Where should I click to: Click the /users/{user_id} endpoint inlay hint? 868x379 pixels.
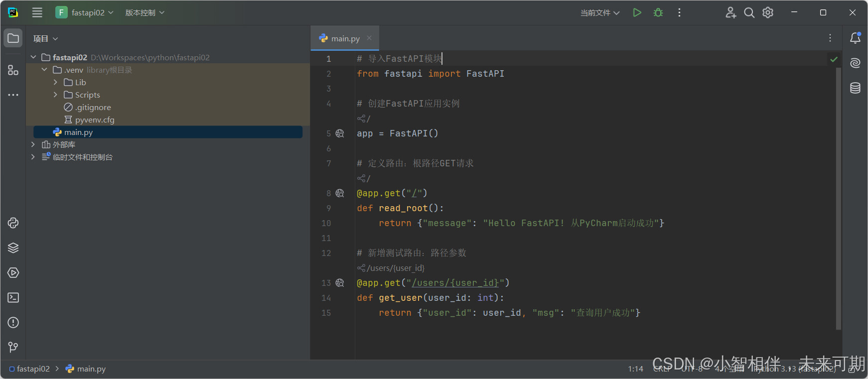click(391, 268)
